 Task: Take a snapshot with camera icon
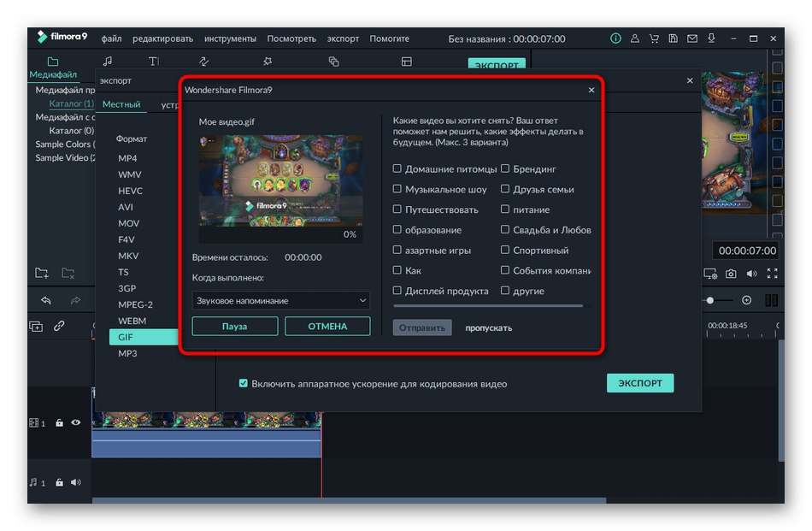pos(731,273)
